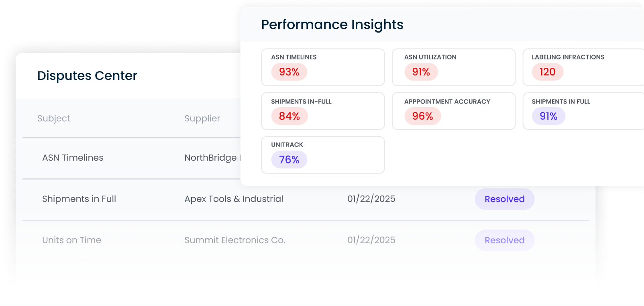Click the Apex Tools & Industrial supplier
This screenshot has height=306, width=644.
click(234, 199)
